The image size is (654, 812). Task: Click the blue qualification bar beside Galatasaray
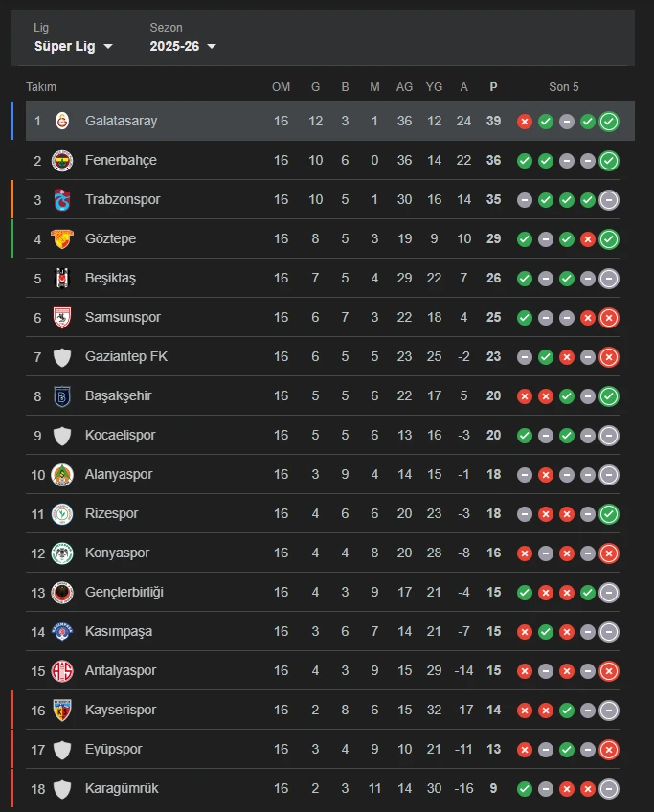[12, 121]
